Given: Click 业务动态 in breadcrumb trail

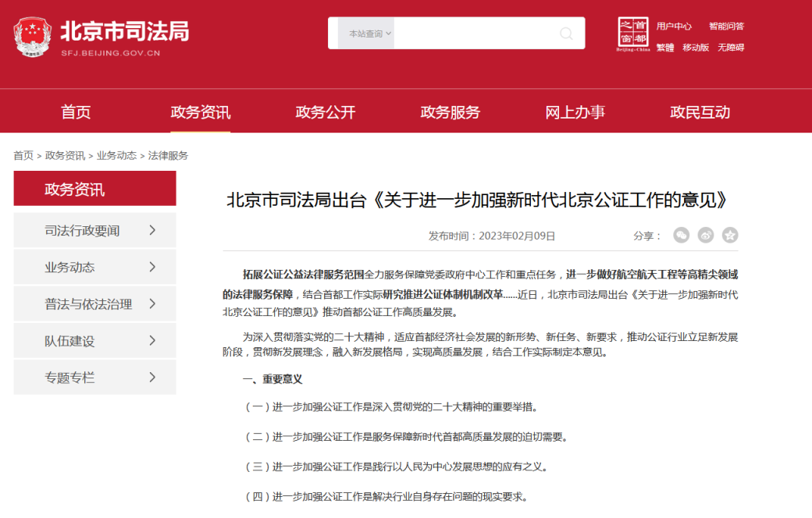Looking at the screenshot, I should pos(116,156).
